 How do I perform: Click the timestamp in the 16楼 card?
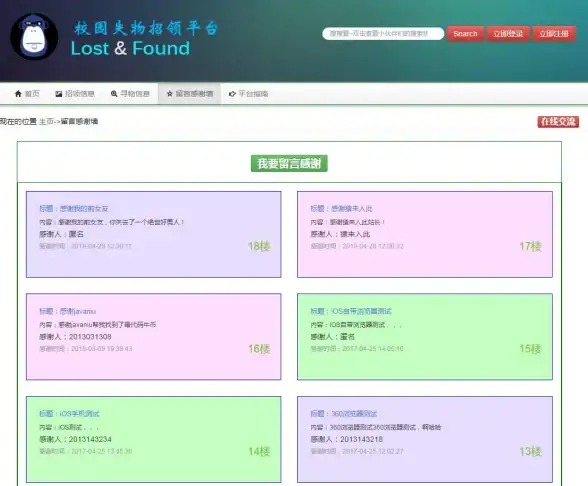click(86, 349)
